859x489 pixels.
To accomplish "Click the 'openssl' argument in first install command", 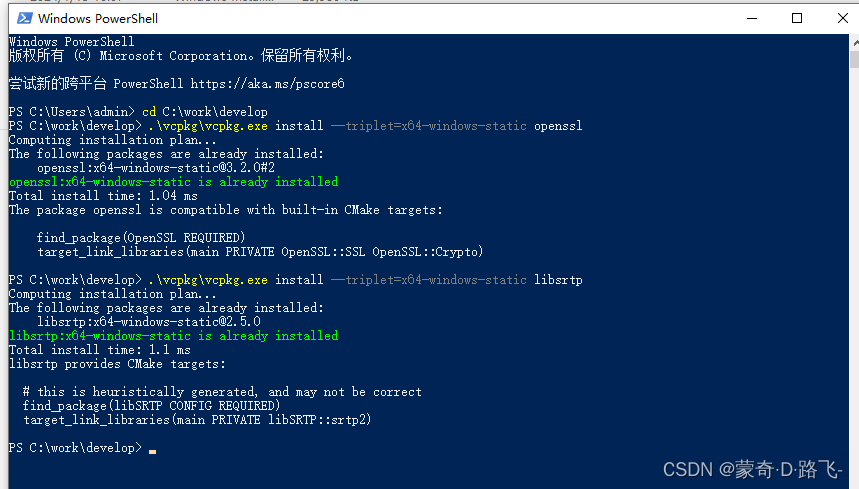I will (x=558, y=126).
